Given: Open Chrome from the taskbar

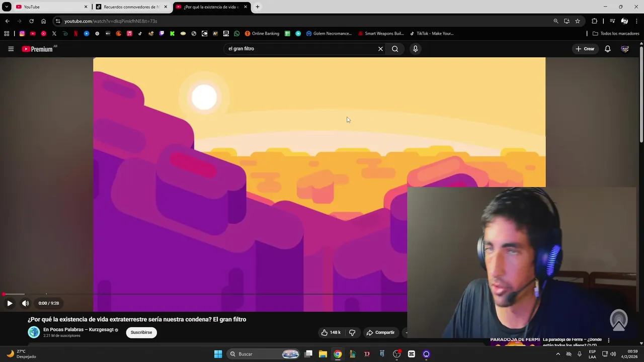Looking at the screenshot, I should [x=338, y=354].
